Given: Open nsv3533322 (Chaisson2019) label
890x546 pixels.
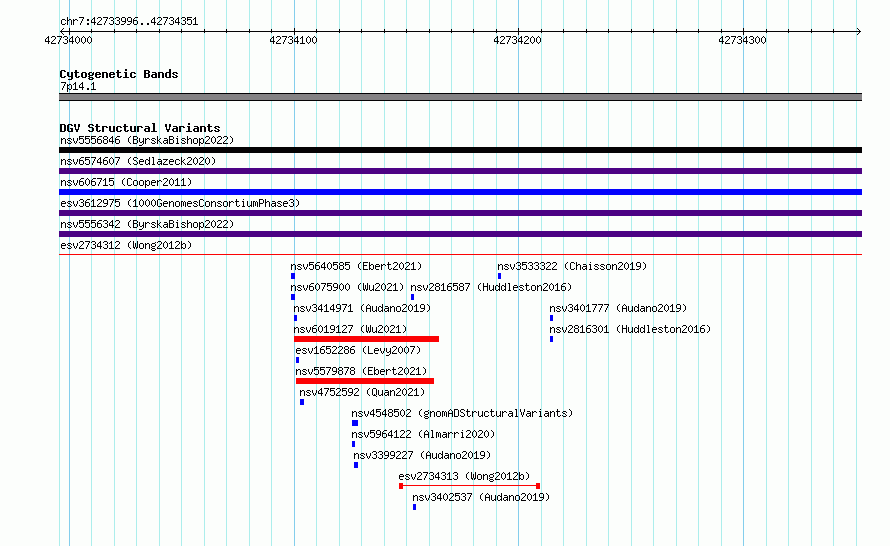Looking at the screenshot, I should click(572, 266).
